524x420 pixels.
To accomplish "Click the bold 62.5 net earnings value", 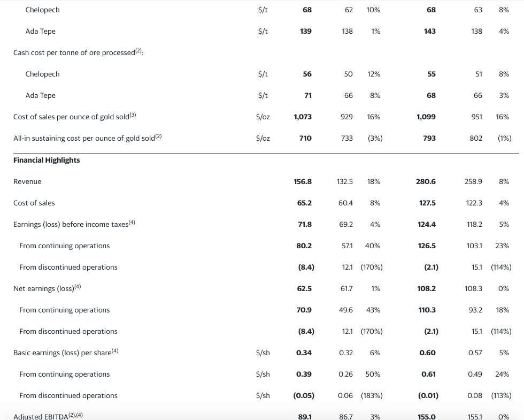I will pos(304,289).
